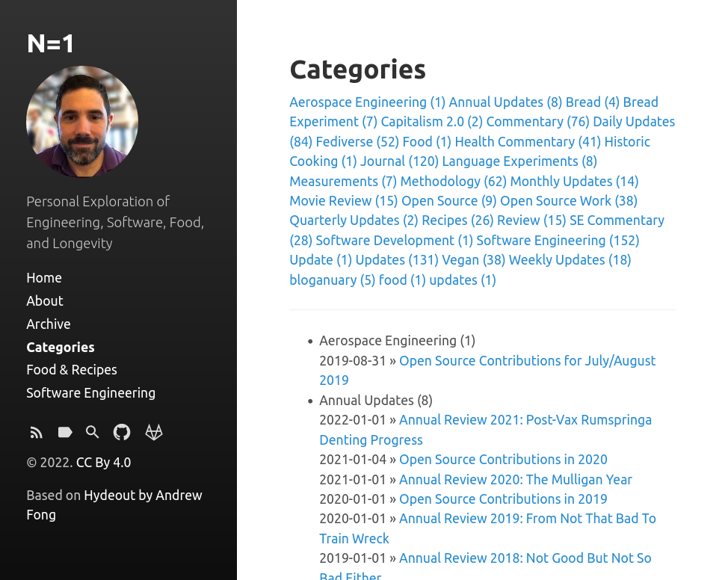The width and height of the screenshot is (728, 580).
Task: Select Food & Recipes in sidebar
Action: coord(72,370)
